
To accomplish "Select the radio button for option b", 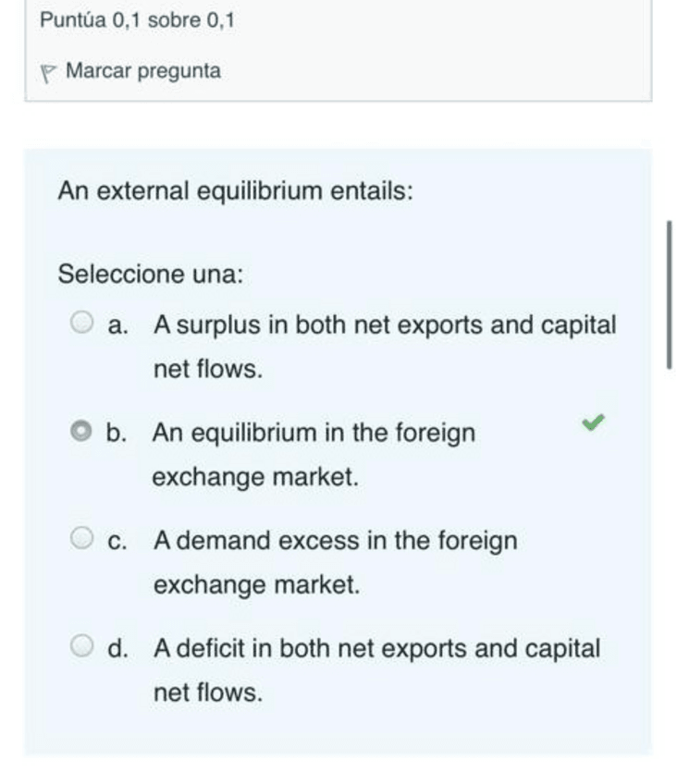I will click(x=82, y=431).
